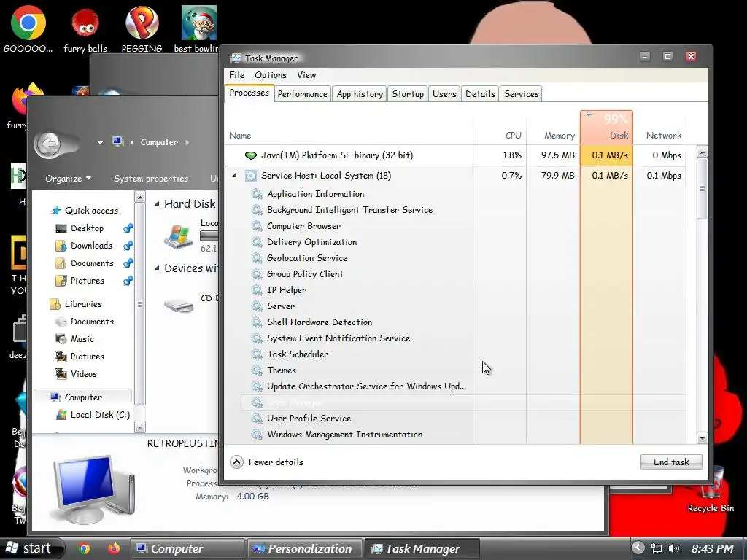Viewport: 747px width, 560px height.
Task: Click the Computer sidebar scrollbar down arrow
Action: point(139,427)
